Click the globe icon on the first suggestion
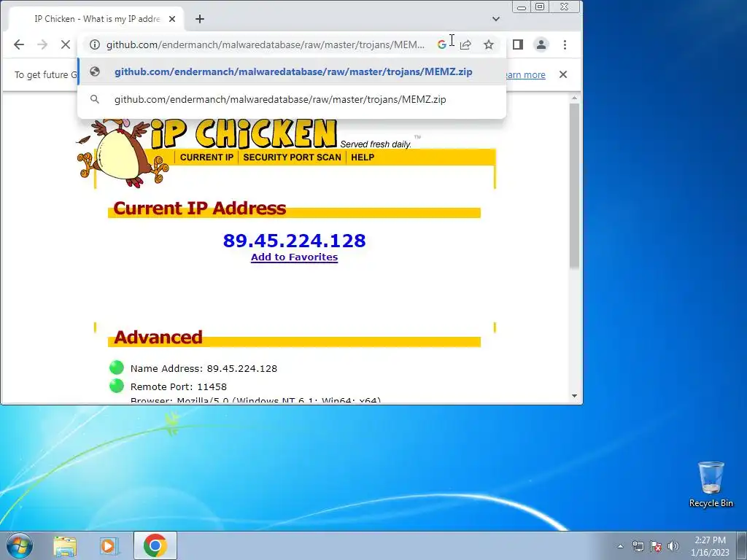This screenshot has height=560, width=747. pos(95,71)
